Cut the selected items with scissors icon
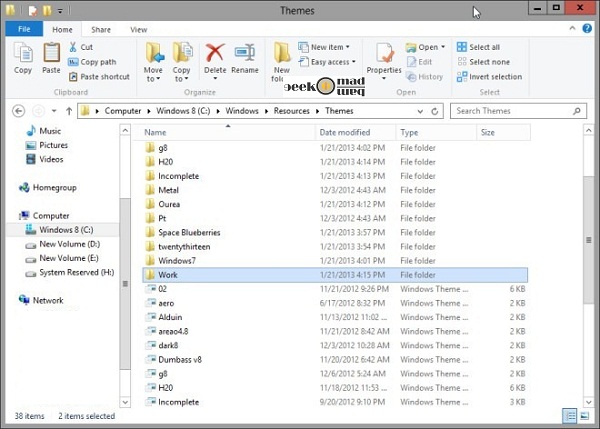This screenshot has height=429, width=600. [x=73, y=47]
